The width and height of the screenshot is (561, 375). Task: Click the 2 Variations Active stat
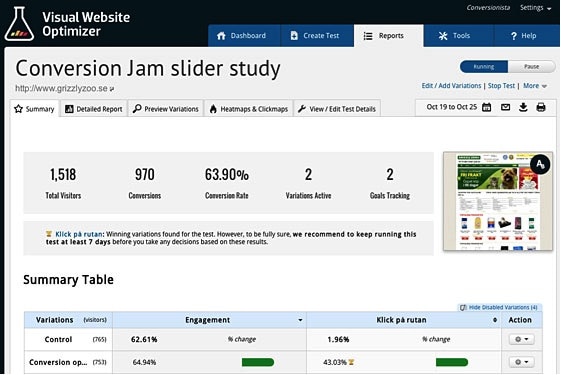308,183
